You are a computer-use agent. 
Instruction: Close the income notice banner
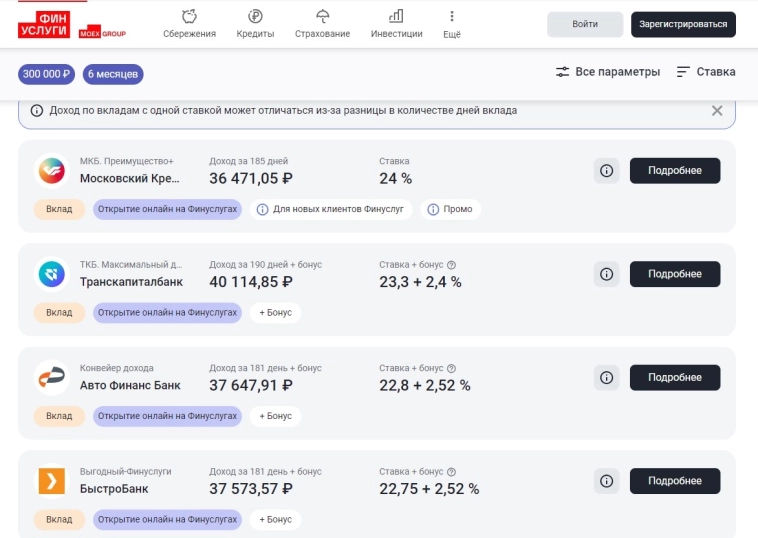(716, 111)
